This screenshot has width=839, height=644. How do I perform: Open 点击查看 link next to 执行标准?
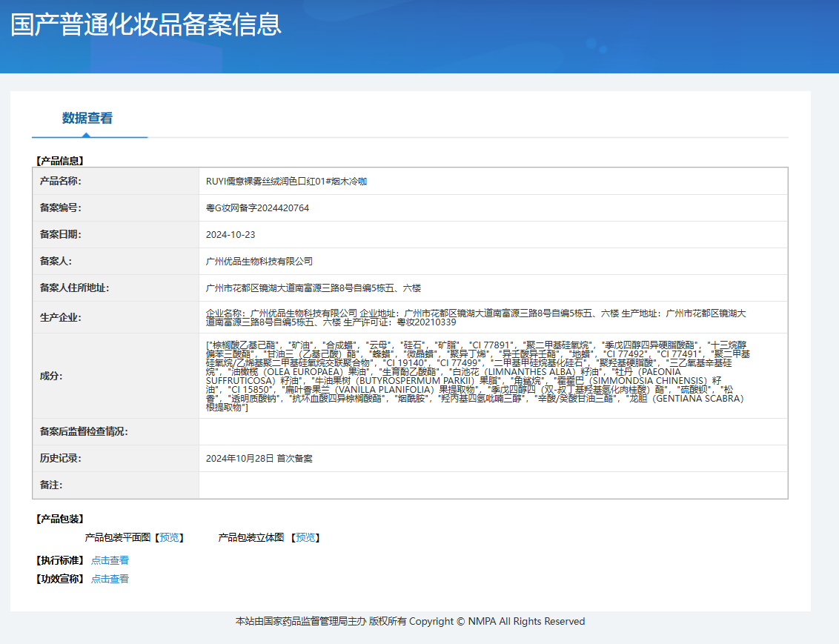pos(110,560)
